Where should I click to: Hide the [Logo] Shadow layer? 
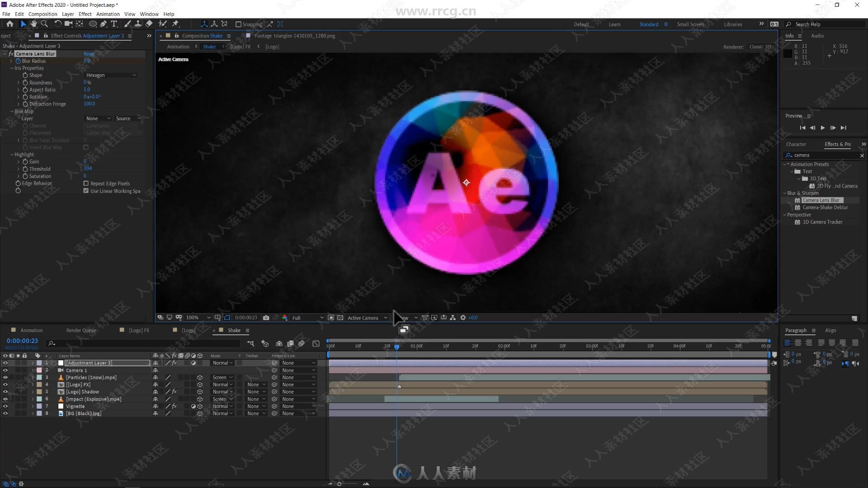coord(5,392)
